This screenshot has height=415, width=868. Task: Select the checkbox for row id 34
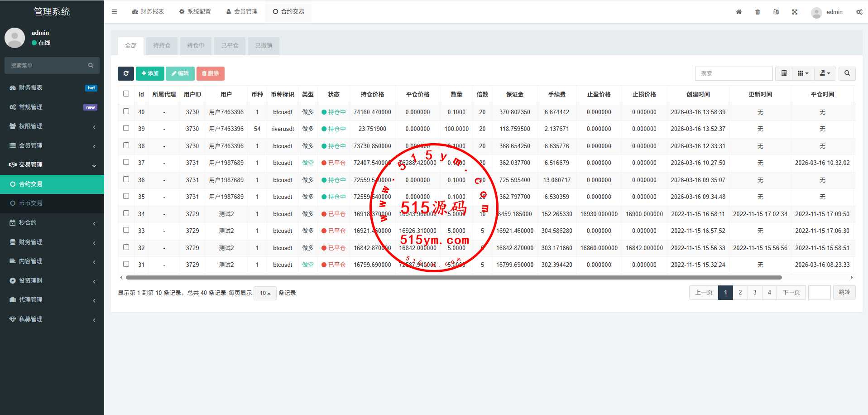(x=126, y=213)
